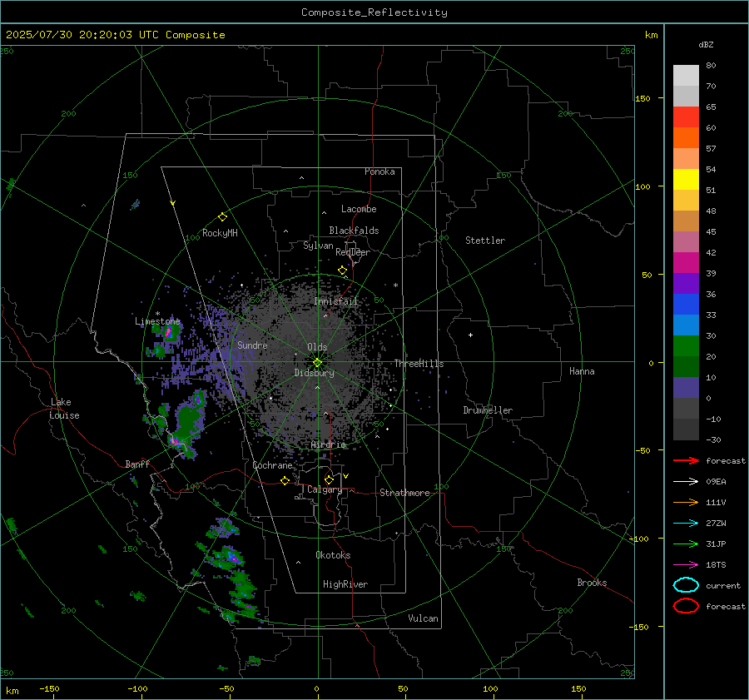Viewport: 749px width, 700px height.
Task: Click the magenta 18TS arrow icon
Action: point(686,565)
